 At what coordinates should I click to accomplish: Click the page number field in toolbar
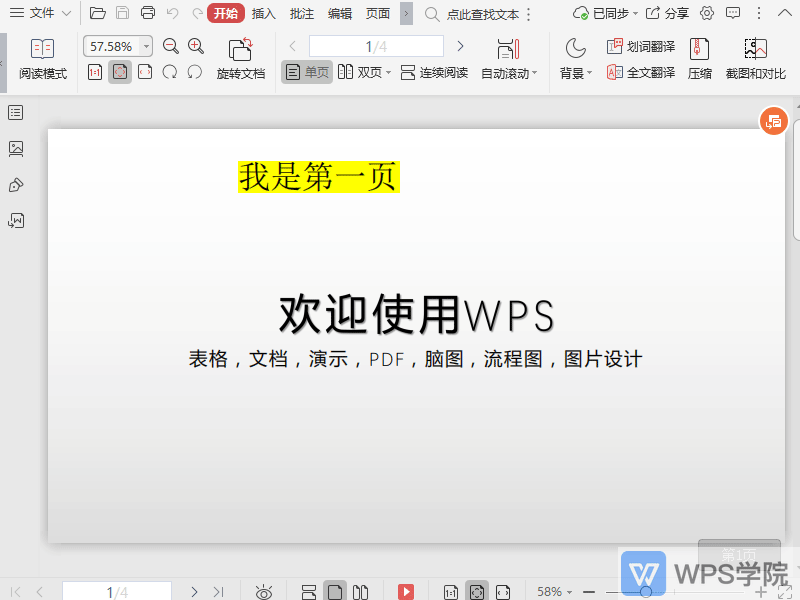tap(376, 46)
